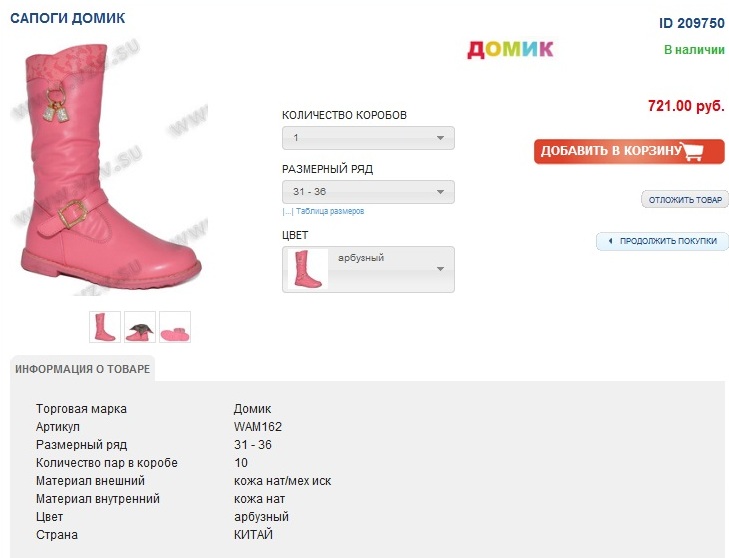Screen dimensions: 729x558
Task: Click the product ID 209750 text
Action: point(691,23)
